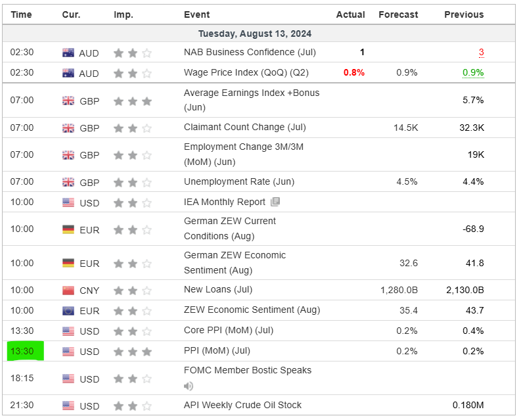
Task: Click importance stars for Unemployment Rate (Jun)
Action: [133, 182]
